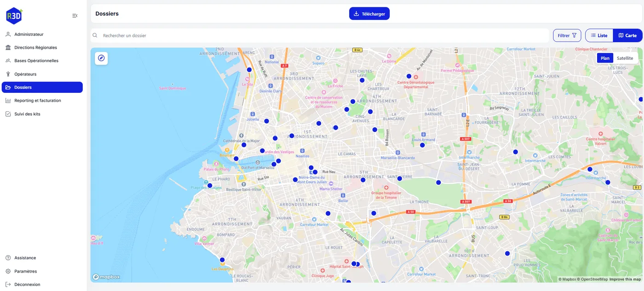Click the marker near Notre-Dame du Mont Cours Julien
This screenshot has width=644, height=291.
(295, 180)
